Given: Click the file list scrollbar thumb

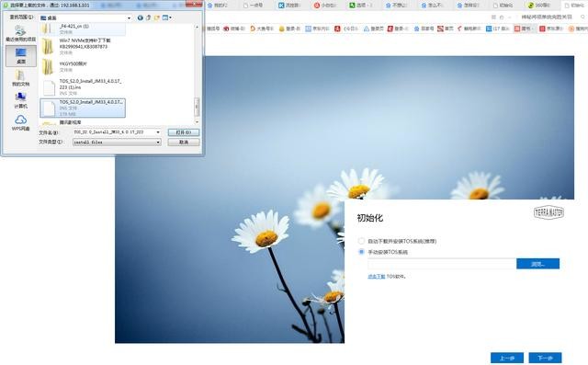Looking at the screenshot, I should (x=197, y=107).
